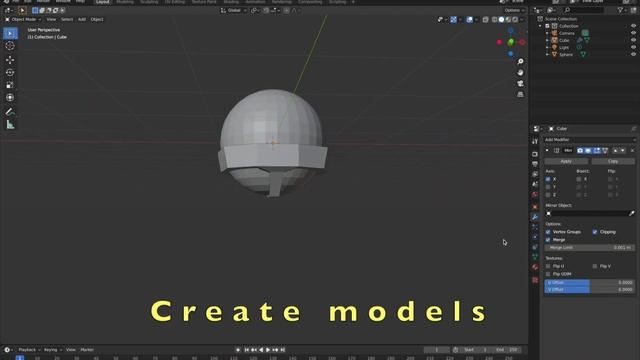Image resolution: width=640 pixels, height=360 pixels.
Task: Click the Copy modifier button
Action: tap(613, 161)
